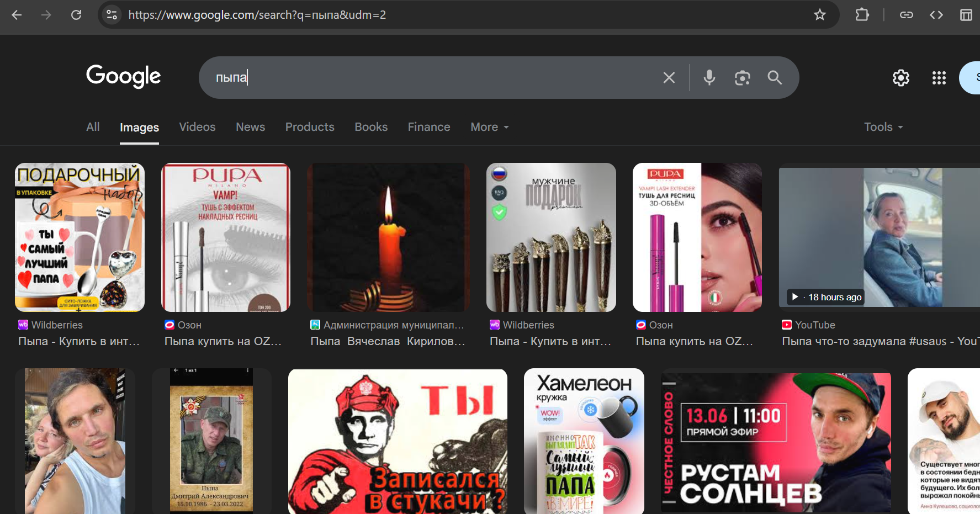The image size is (980, 514).
Task: Open Пыпа что-то задумала #usaus title
Action: (x=881, y=341)
